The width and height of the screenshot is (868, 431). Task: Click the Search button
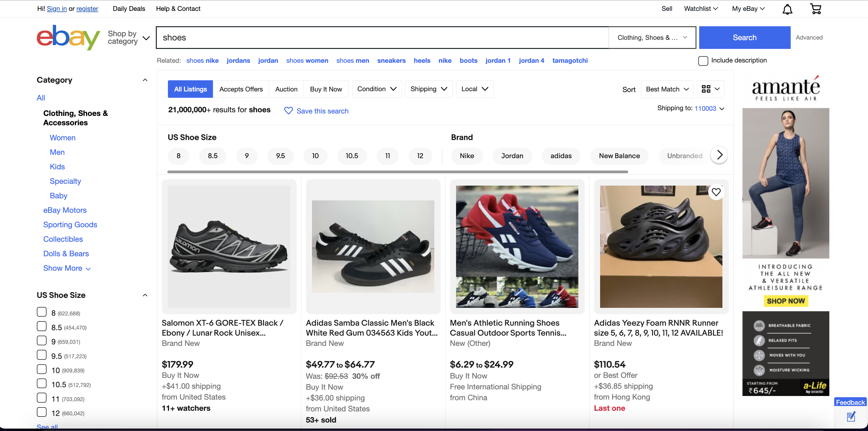[744, 37]
